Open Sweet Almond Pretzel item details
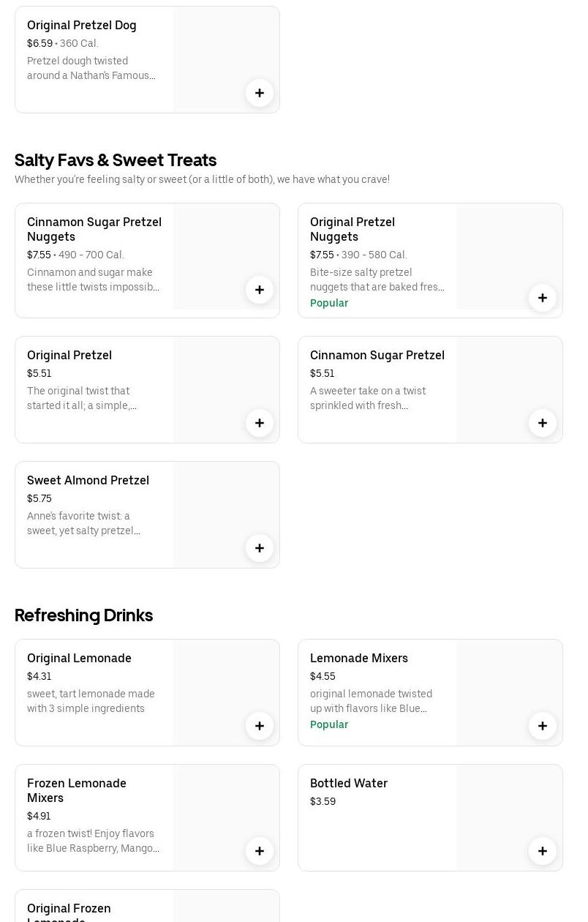This screenshot has height=922, width=588. coord(88,480)
